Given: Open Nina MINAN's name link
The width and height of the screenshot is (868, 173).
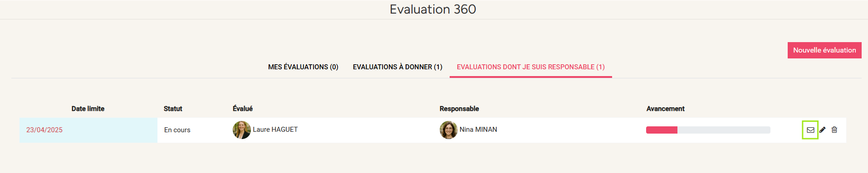Looking at the screenshot, I should (478, 130).
